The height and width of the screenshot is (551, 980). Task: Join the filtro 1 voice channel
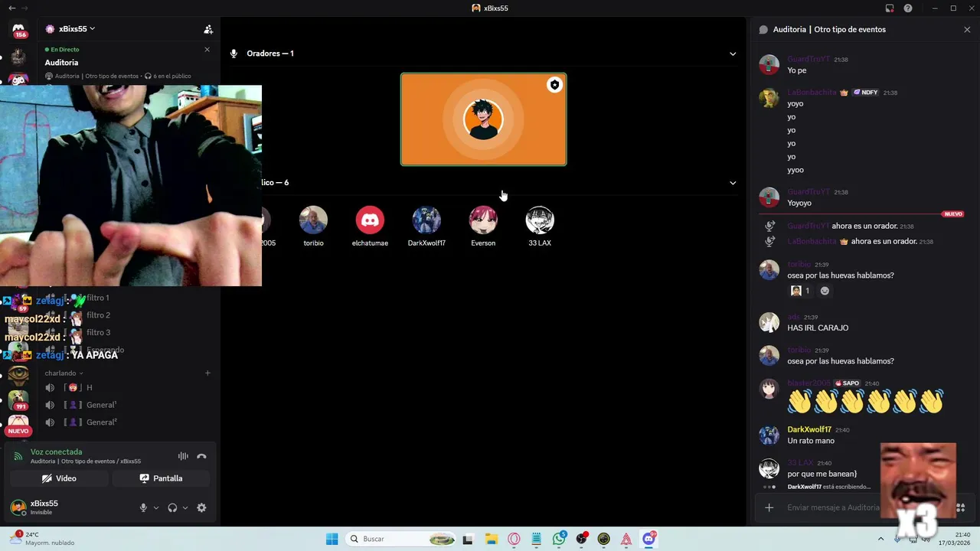98,298
